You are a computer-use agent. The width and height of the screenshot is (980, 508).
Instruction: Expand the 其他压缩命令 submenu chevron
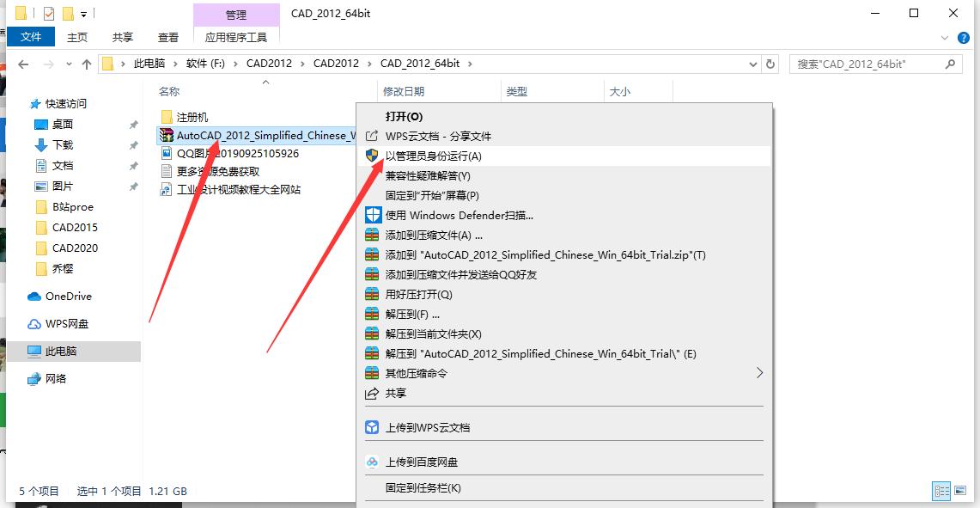coord(758,372)
